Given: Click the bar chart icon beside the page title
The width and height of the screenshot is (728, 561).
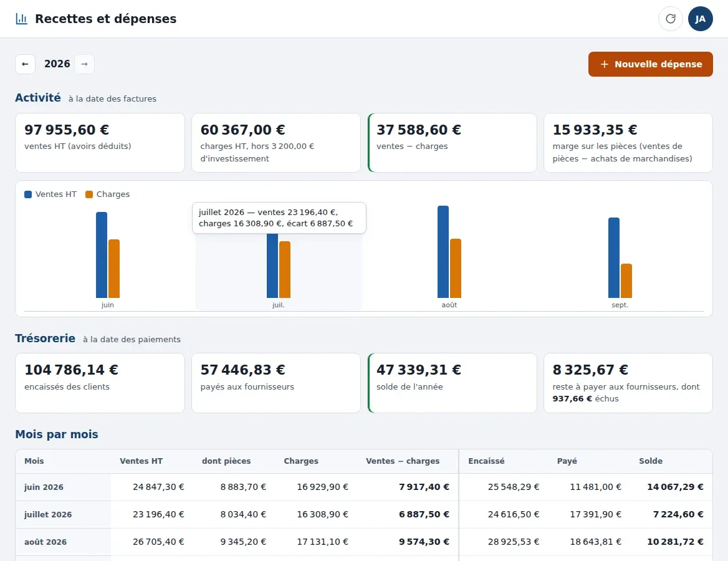Looking at the screenshot, I should click(x=21, y=19).
